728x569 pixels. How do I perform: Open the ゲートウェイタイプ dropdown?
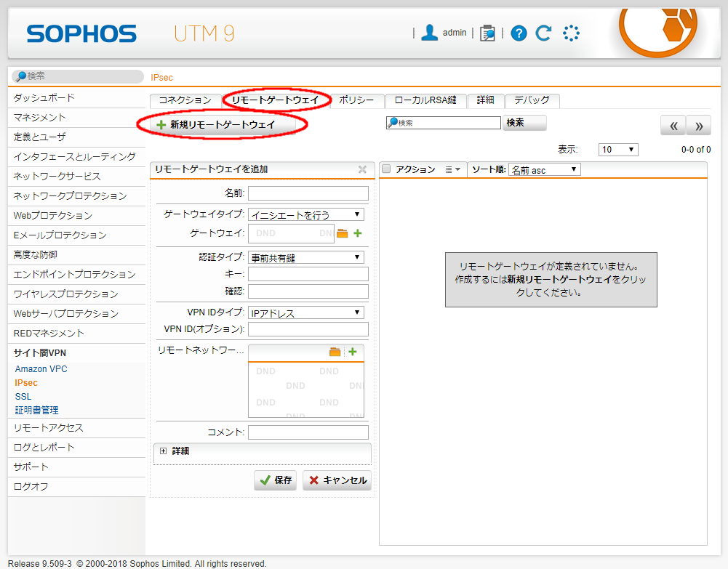point(306,214)
